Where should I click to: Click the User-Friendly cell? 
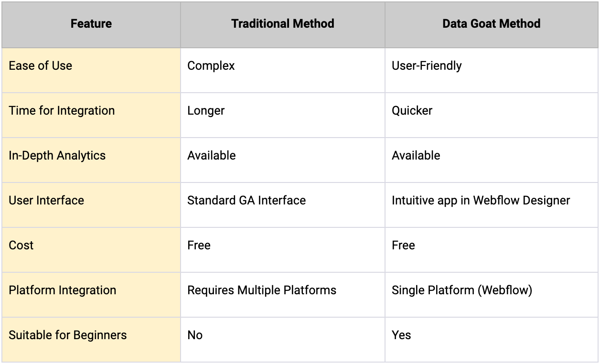[x=427, y=66]
